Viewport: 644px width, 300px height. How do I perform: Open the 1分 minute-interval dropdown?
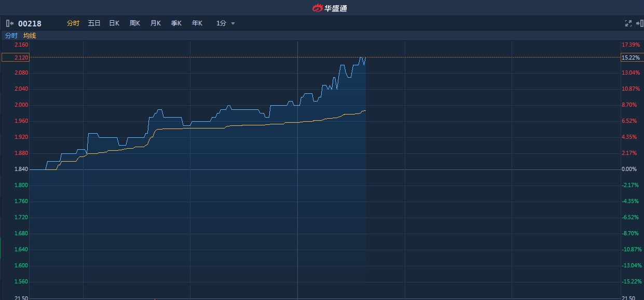(226, 23)
